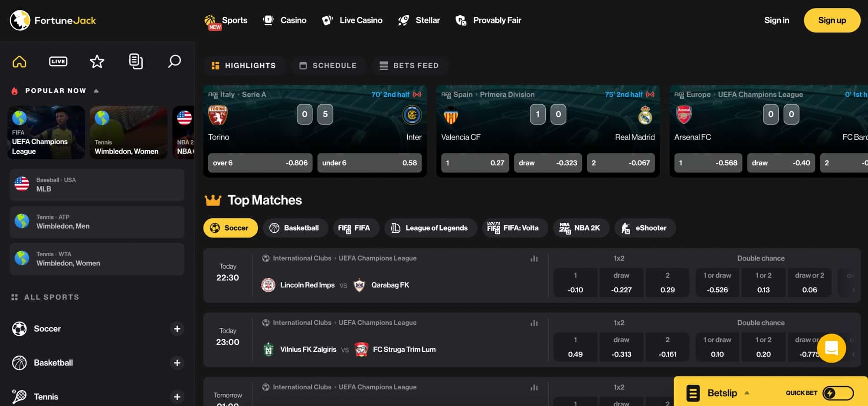Image resolution: width=868 pixels, height=406 pixels.
Task: Switch to the Schedule tab
Action: tap(328, 66)
